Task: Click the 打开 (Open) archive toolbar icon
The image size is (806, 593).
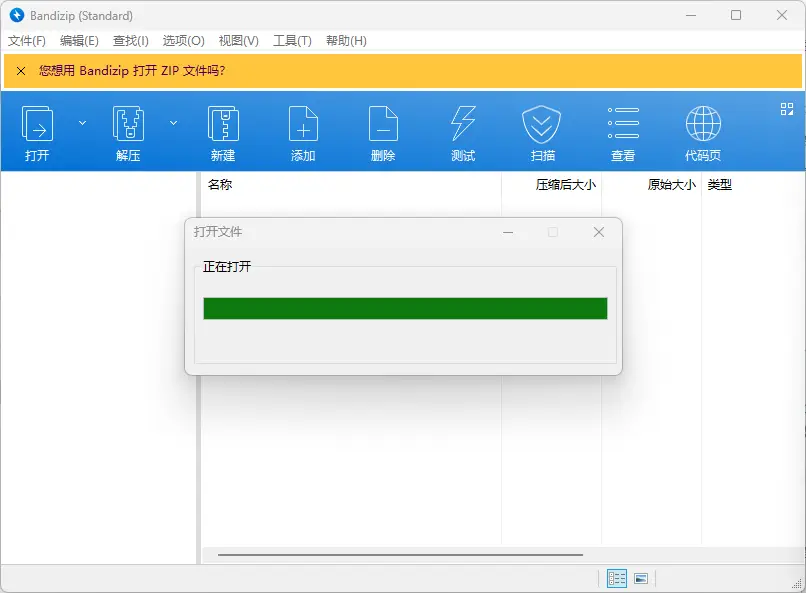Action: pyautogui.click(x=37, y=124)
